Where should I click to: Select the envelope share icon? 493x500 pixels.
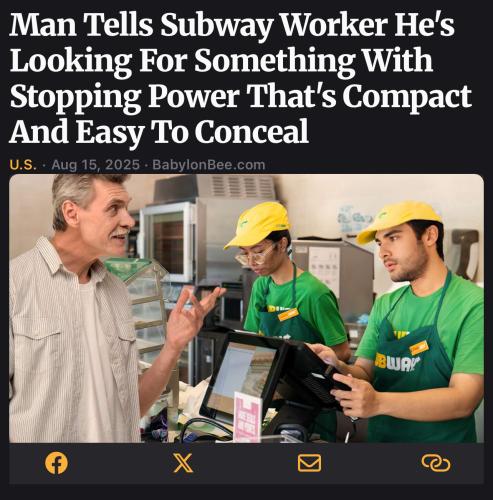coord(309,463)
